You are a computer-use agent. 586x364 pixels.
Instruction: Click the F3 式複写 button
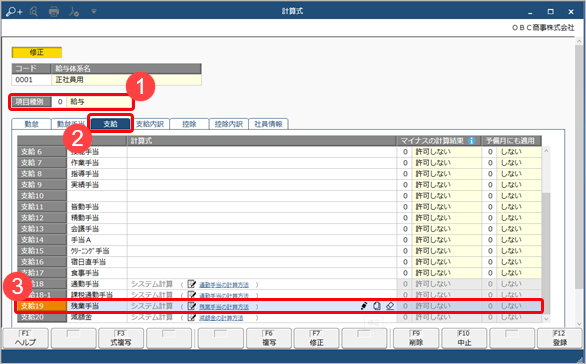(121, 338)
